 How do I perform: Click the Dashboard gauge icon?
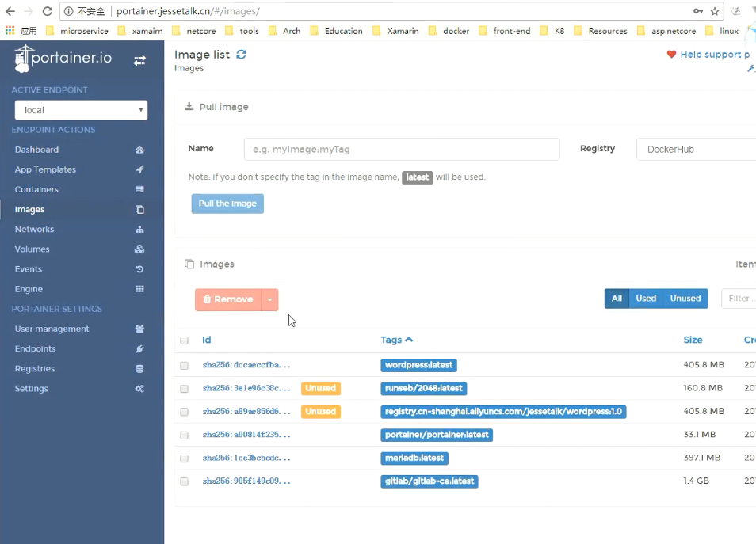click(139, 150)
